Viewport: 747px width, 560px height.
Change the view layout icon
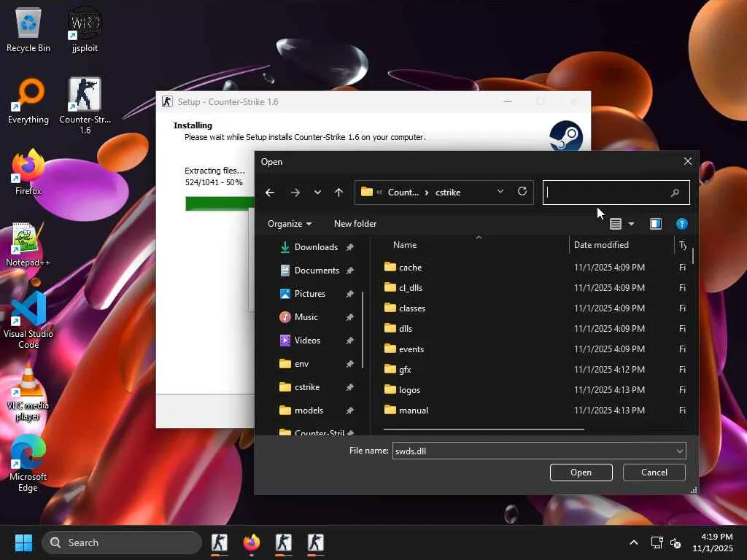coord(616,224)
